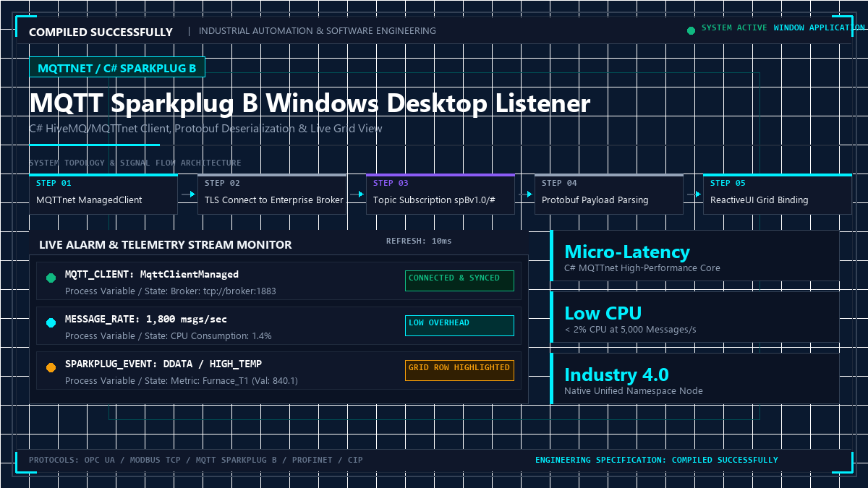Viewport: 868px width, 488px height.
Task: Select the MQTTNET / C# SPARKPLUG B tag
Action: [117, 67]
